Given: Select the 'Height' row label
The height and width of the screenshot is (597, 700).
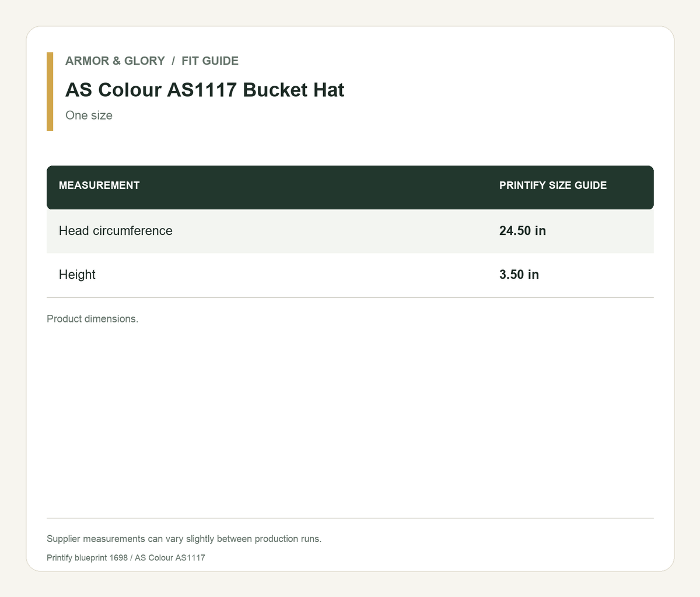Looking at the screenshot, I should click(77, 275).
